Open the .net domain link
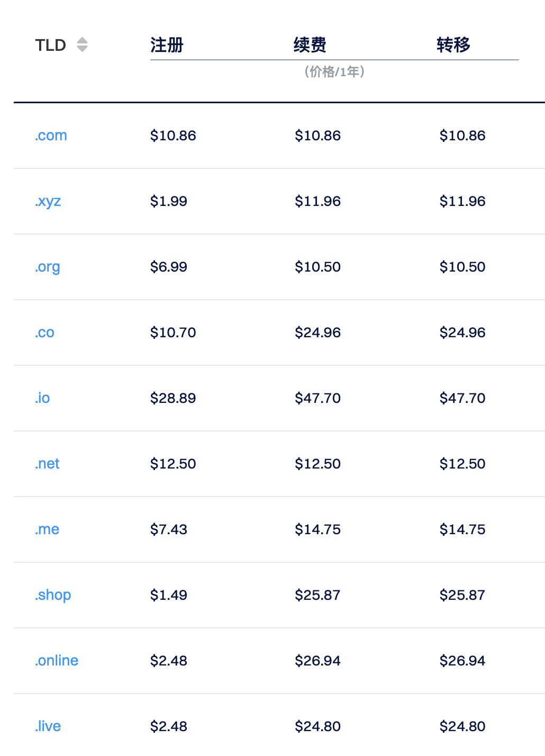Screen dimensions: 545x756 (x=47, y=464)
